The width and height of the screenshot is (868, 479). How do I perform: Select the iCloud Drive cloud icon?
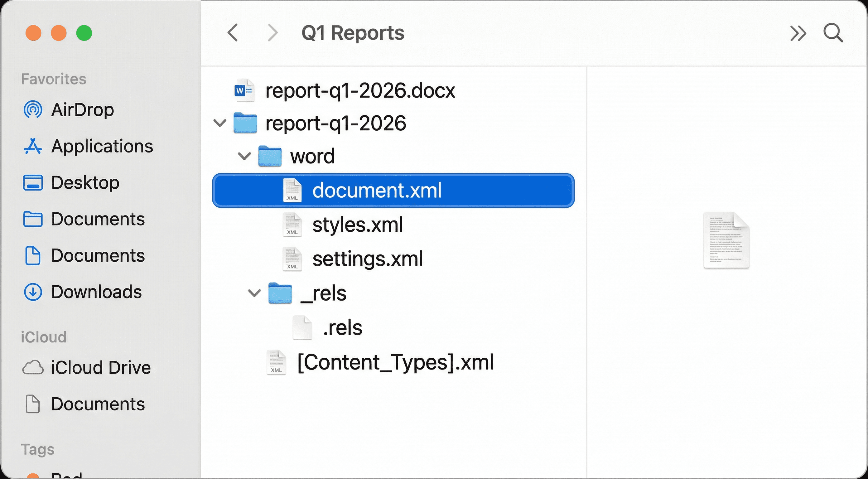[33, 367]
